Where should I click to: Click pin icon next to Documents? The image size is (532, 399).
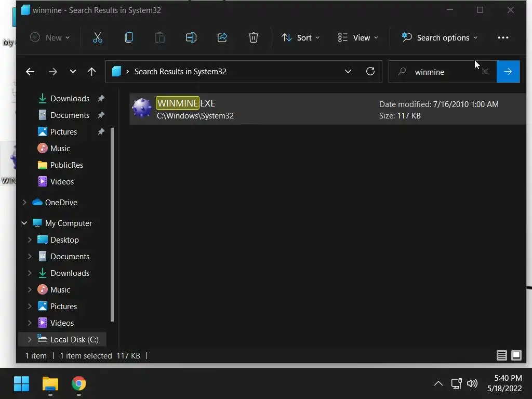point(101,115)
